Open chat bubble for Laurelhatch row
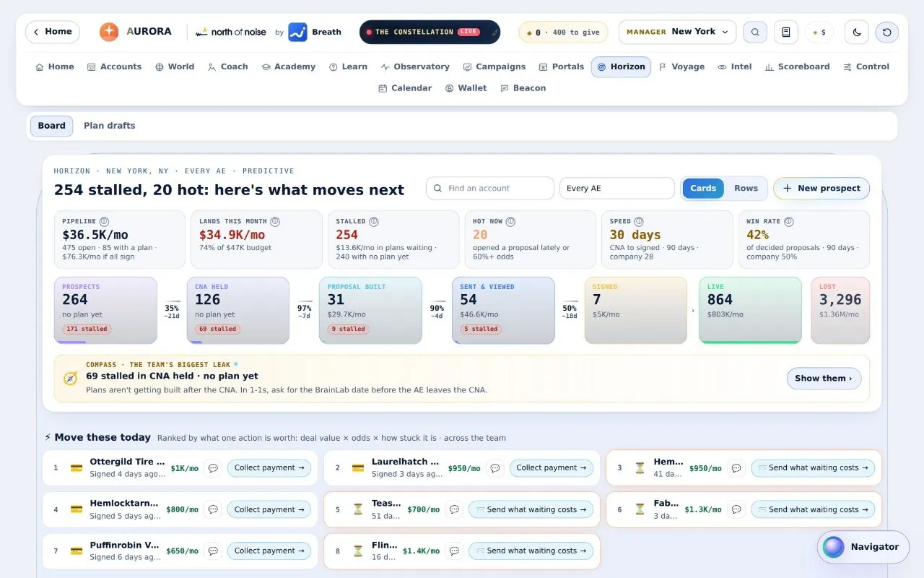This screenshot has width=924, height=578. (x=495, y=468)
